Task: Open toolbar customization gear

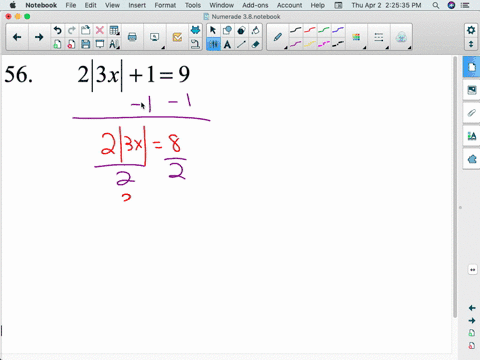Action: pos(471,30)
